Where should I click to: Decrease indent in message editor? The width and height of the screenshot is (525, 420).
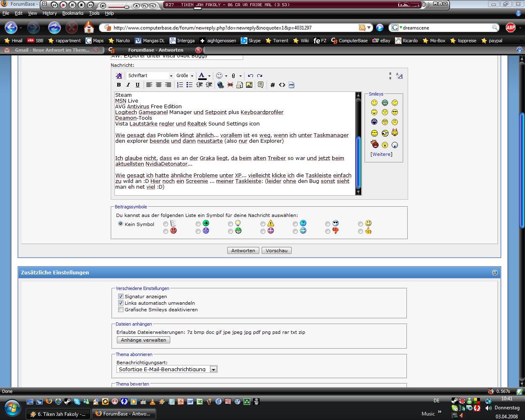[199, 85]
